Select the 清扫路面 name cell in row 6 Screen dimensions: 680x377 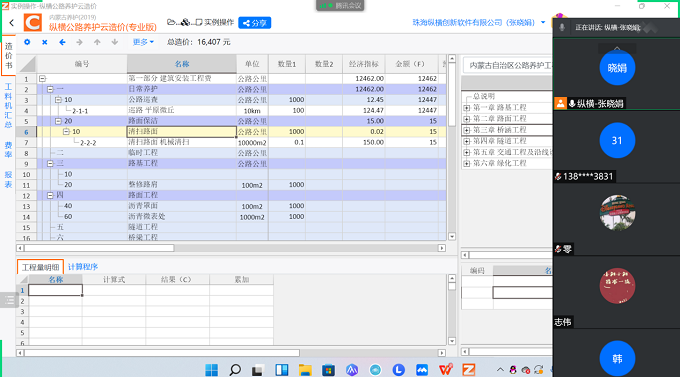click(182, 131)
